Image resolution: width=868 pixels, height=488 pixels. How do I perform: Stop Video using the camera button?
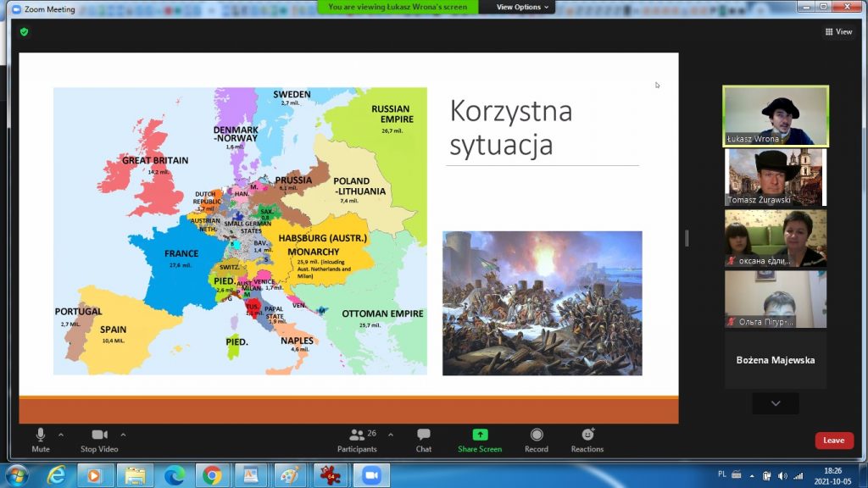click(x=99, y=437)
